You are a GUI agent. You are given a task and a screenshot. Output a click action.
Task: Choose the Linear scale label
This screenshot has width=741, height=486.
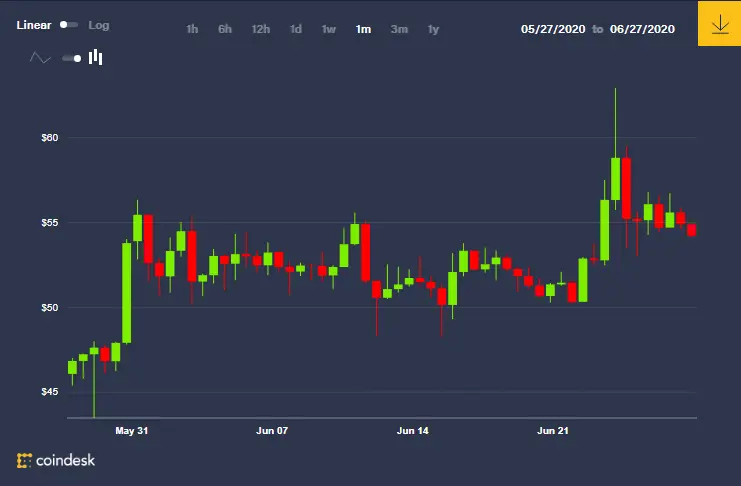34,25
